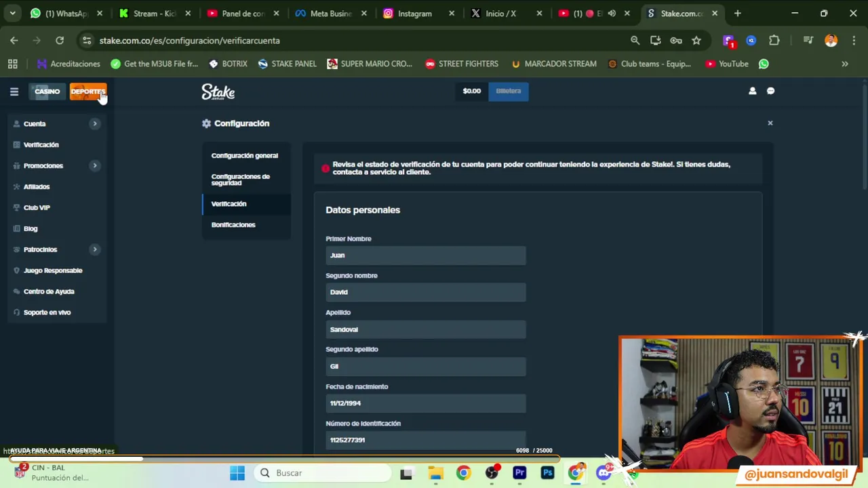
Task: Expand the Promociones sidebar arrow
Action: [x=95, y=165]
